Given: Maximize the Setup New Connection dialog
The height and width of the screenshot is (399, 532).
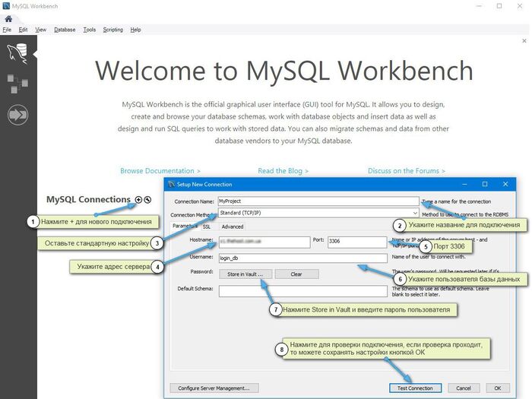Looking at the screenshot, I should click(485, 184).
